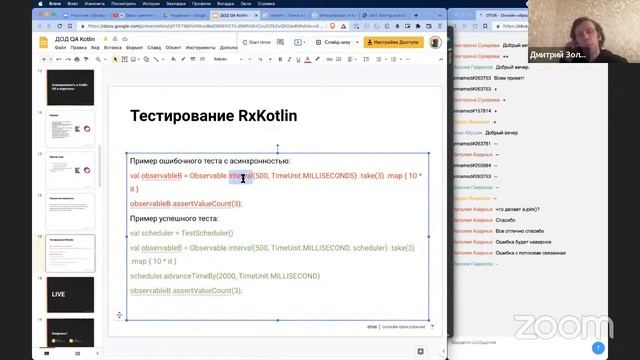This screenshot has height=360, width=640.
Task: Reload the page in Brave
Action: [x=60, y=26]
